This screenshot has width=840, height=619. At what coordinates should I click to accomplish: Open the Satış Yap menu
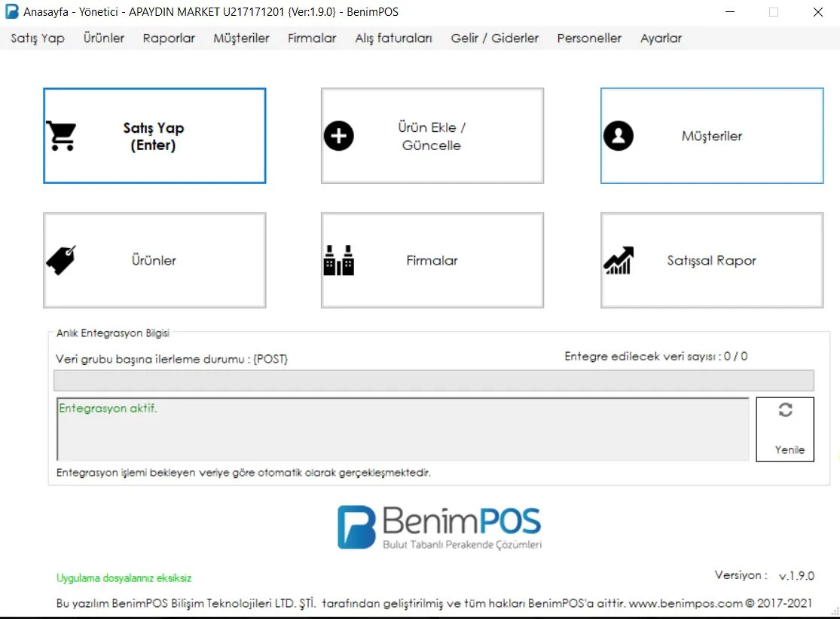[x=38, y=38]
